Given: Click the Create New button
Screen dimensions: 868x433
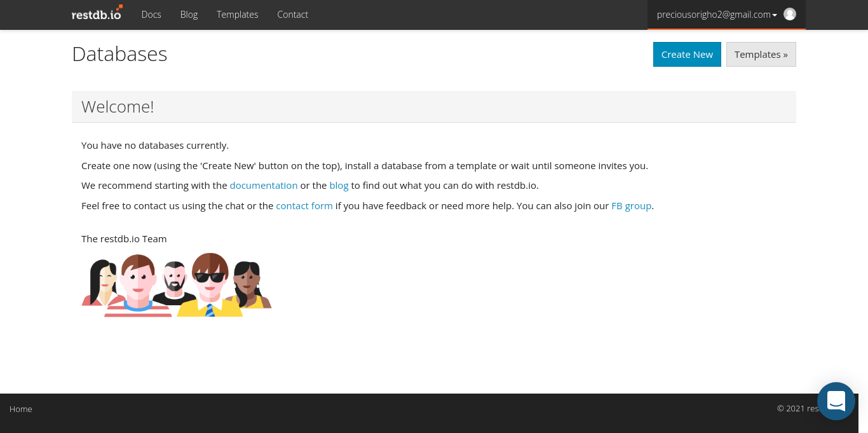Looking at the screenshot, I should (x=687, y=55).
